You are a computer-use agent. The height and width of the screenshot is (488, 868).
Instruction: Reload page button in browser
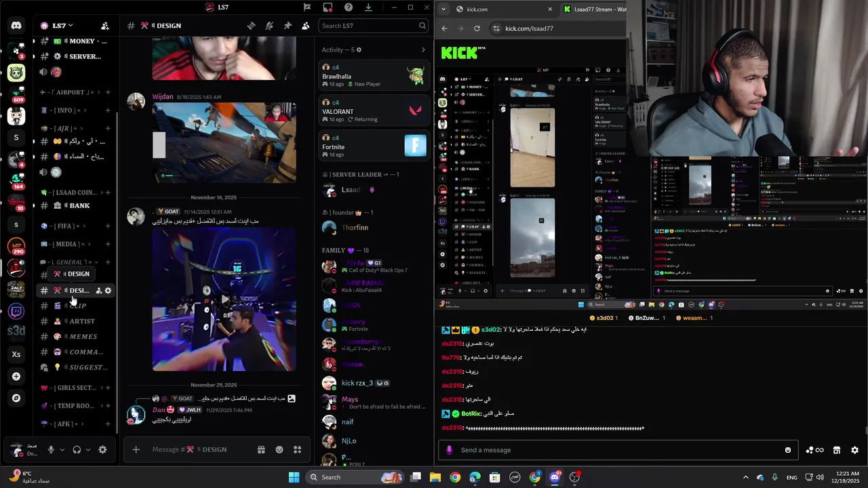(477, 28)
